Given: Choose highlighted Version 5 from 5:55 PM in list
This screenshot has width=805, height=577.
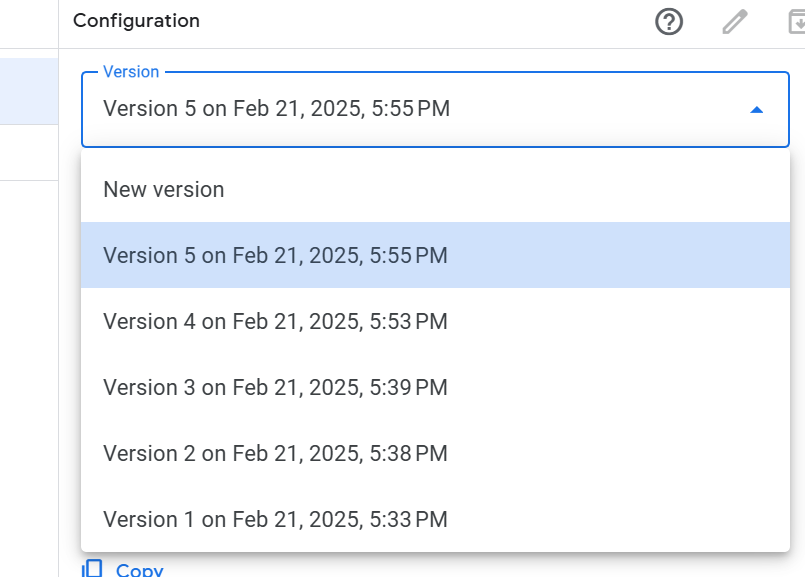Looking at the screenshot, I should point(275,255).
